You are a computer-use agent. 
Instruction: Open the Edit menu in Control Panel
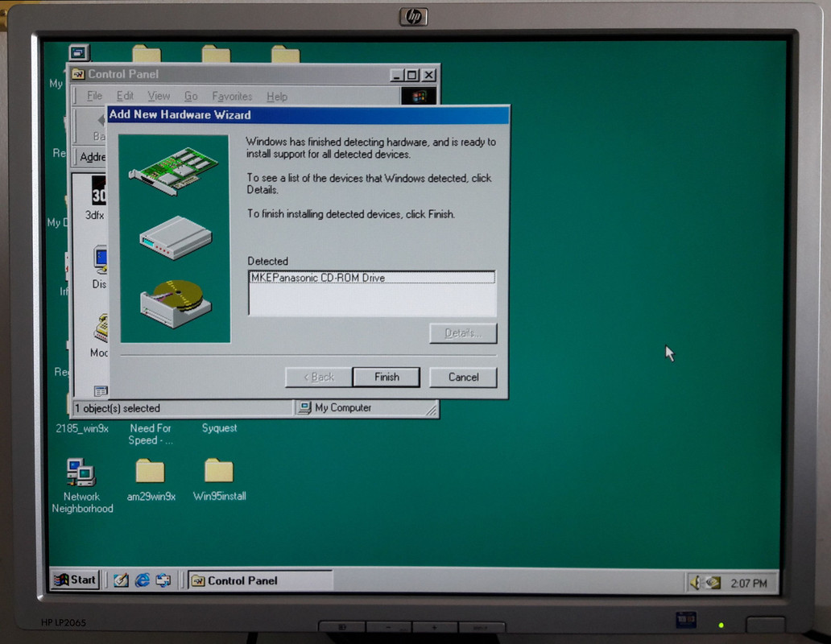125,96
